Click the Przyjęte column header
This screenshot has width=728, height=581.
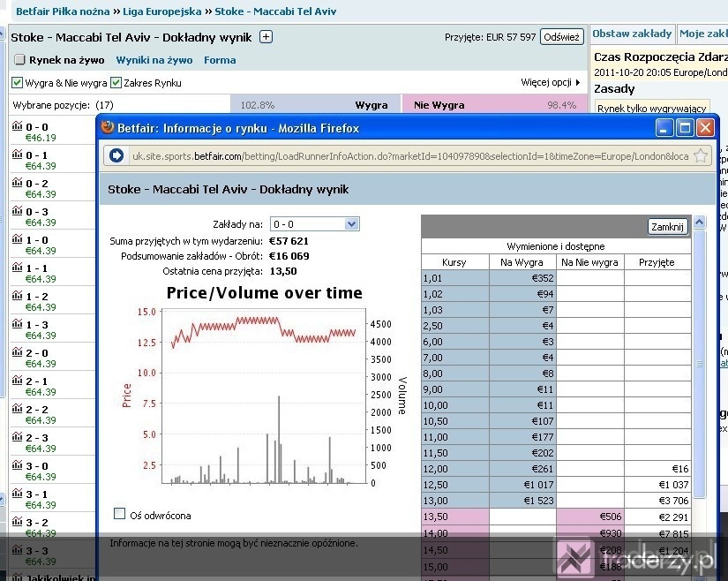click(657, 262)
